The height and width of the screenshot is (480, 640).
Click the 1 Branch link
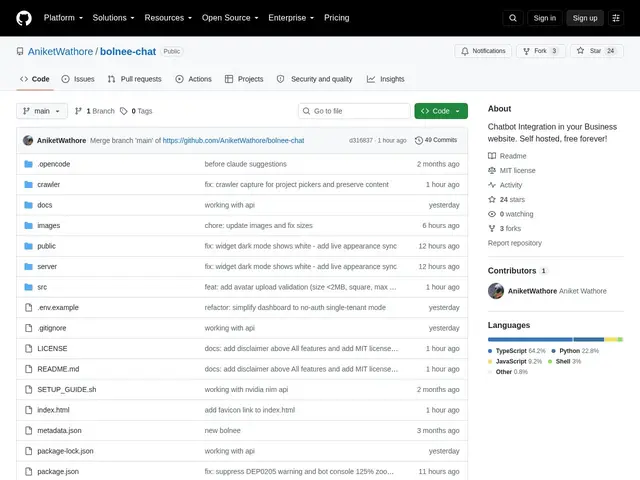95,111
